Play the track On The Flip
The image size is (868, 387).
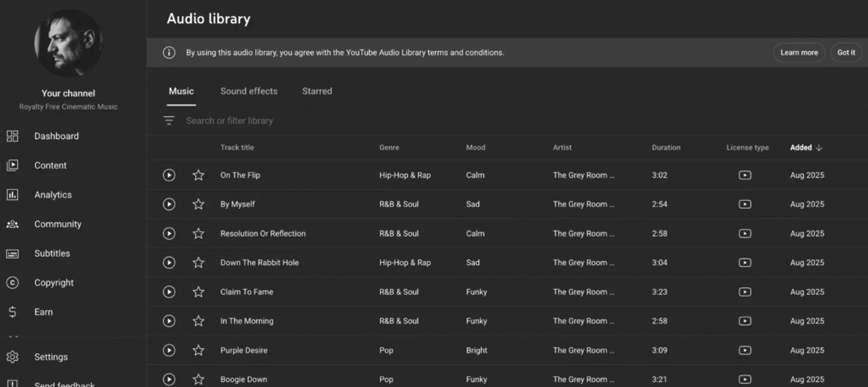coord(169,175)
